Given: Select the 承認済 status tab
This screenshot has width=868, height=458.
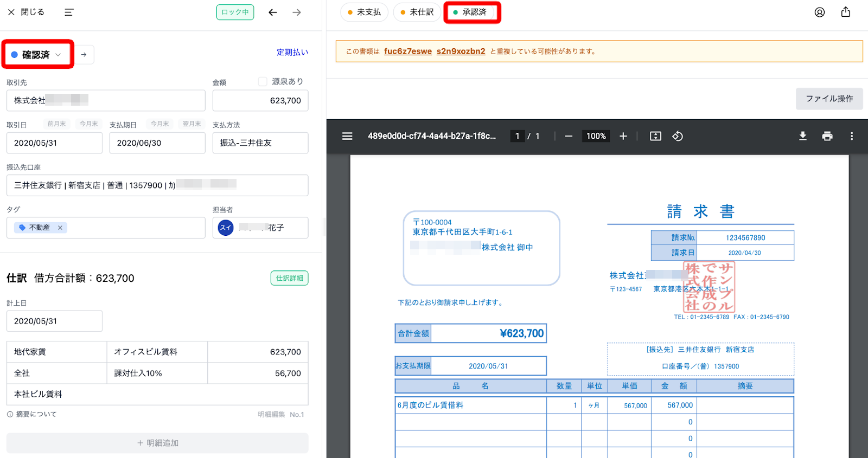Looking at the screenshot, I should (x=472, y=12).
